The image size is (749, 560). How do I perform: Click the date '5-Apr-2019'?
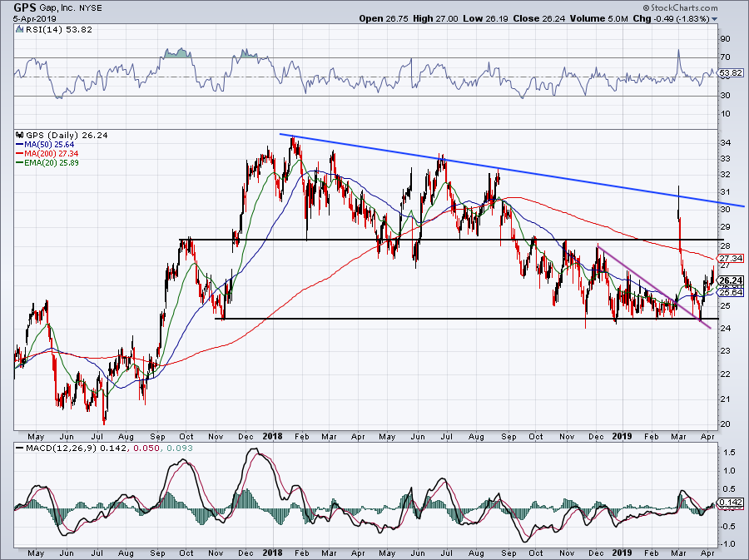(x=35, y=19)
